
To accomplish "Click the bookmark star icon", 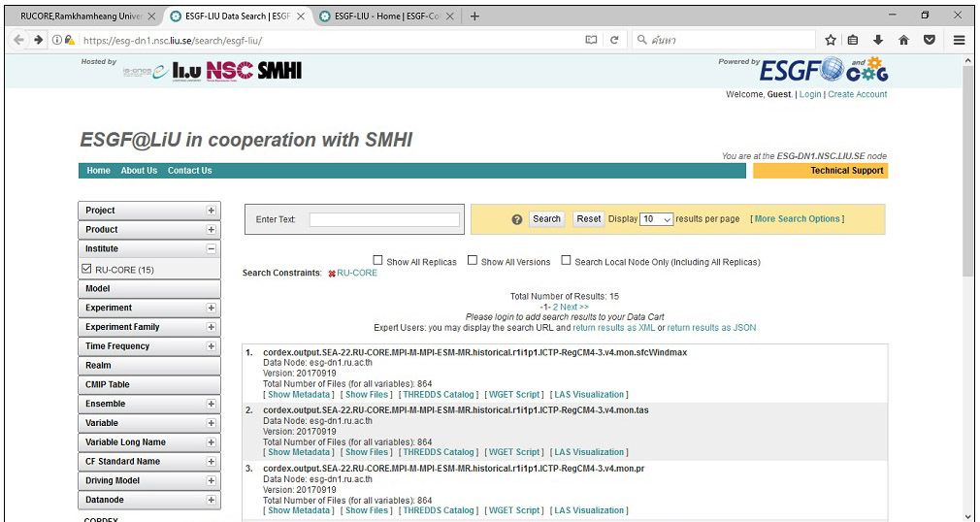I will (830, 40).
